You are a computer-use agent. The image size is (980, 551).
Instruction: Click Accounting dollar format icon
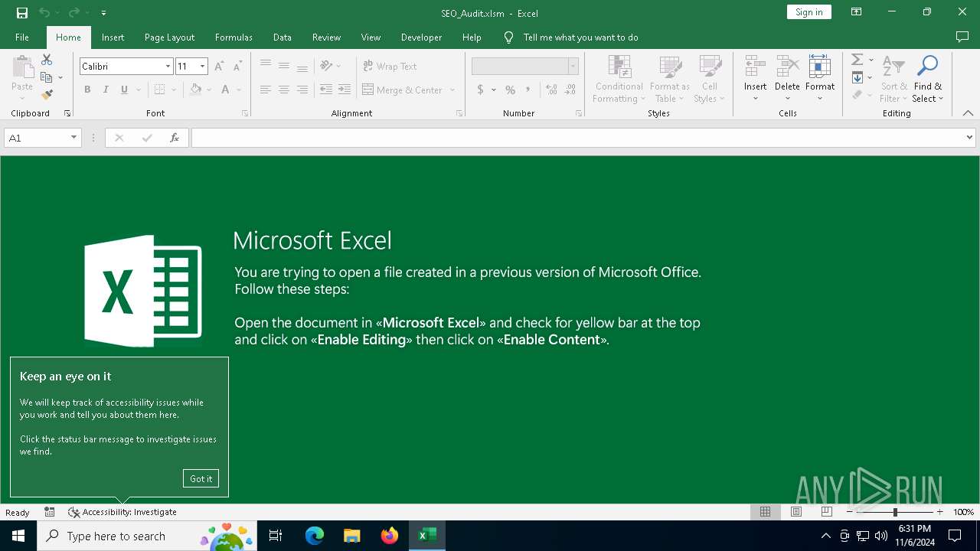[480, 90]
